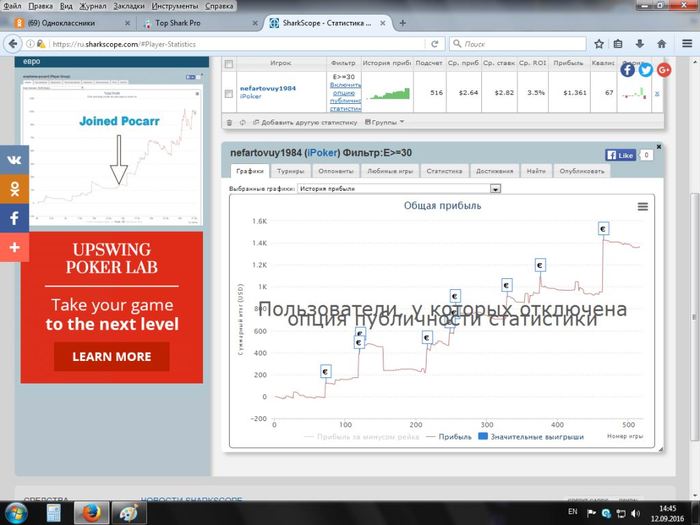Click the Firefox search field 'Поиск'
Viewport: 700px width, 525px height.
[518, 44]
